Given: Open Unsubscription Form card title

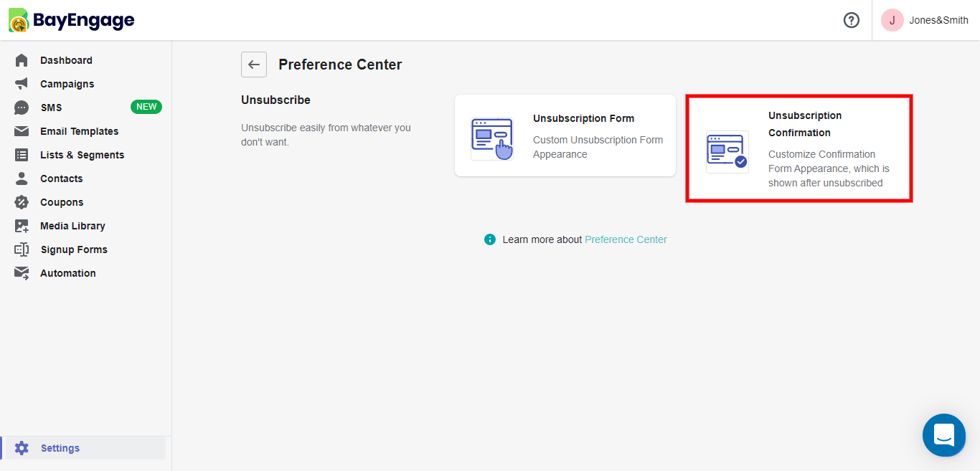Looking at the screenshot, I should [x=583, y=118].
